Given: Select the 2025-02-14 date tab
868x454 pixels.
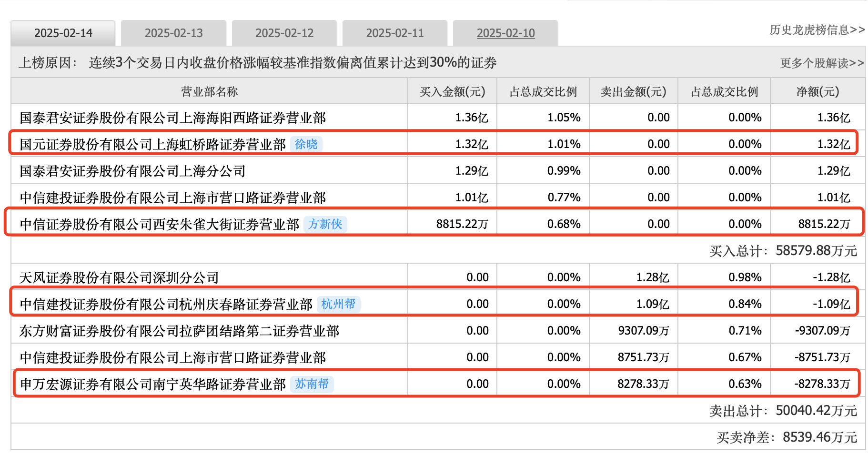Looking at the screenshot, I should click(63, 33).
